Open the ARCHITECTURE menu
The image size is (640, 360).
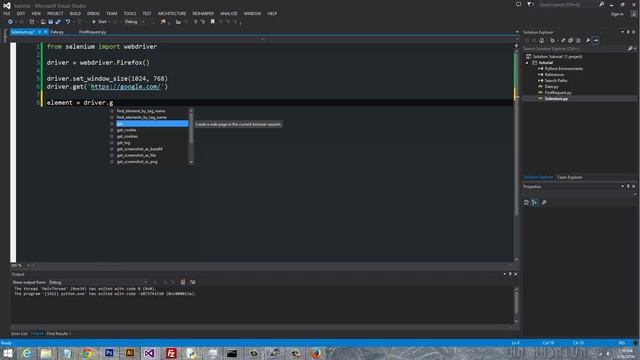[x=172, y=13]
